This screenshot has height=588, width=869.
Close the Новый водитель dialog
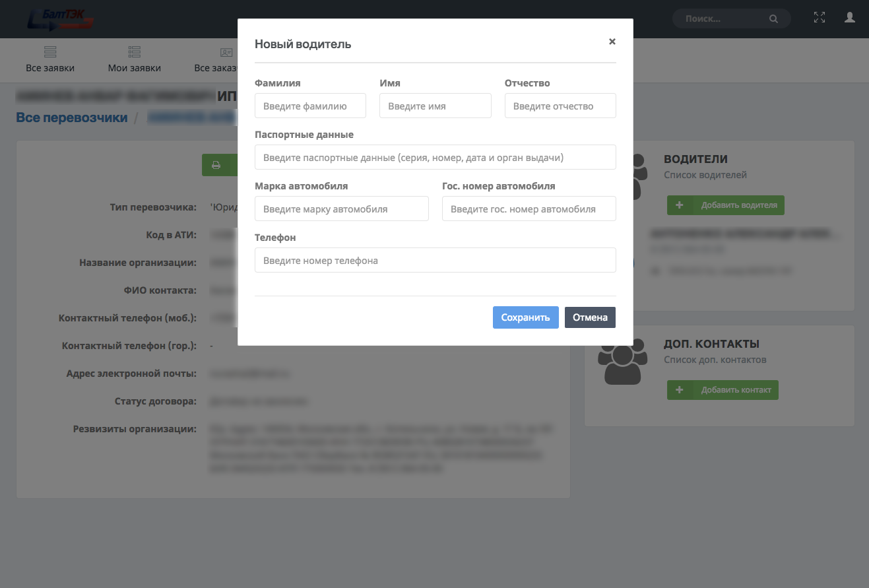coord(612,42)
